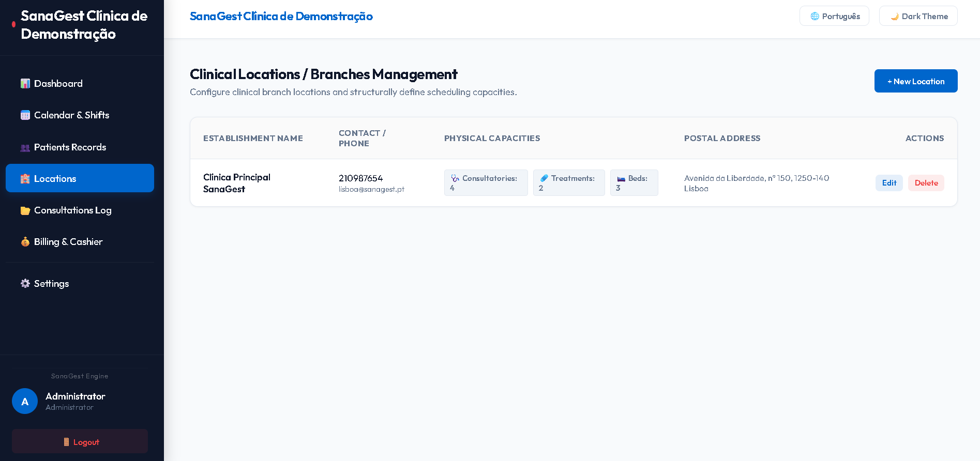This screenshot has width=980, height=461.
Task: Click the Physical Capacities column header
Action: pyautogui.click(x=492, y=139)
